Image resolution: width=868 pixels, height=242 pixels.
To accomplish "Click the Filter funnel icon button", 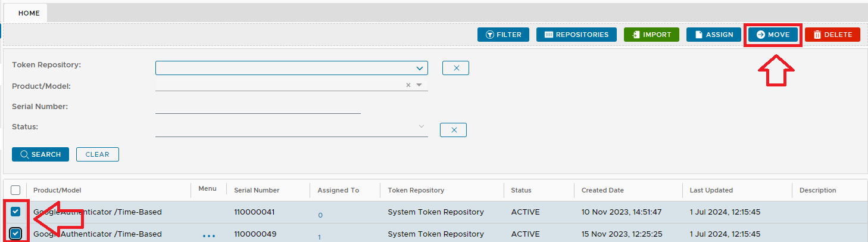I will tap(503, 35).
